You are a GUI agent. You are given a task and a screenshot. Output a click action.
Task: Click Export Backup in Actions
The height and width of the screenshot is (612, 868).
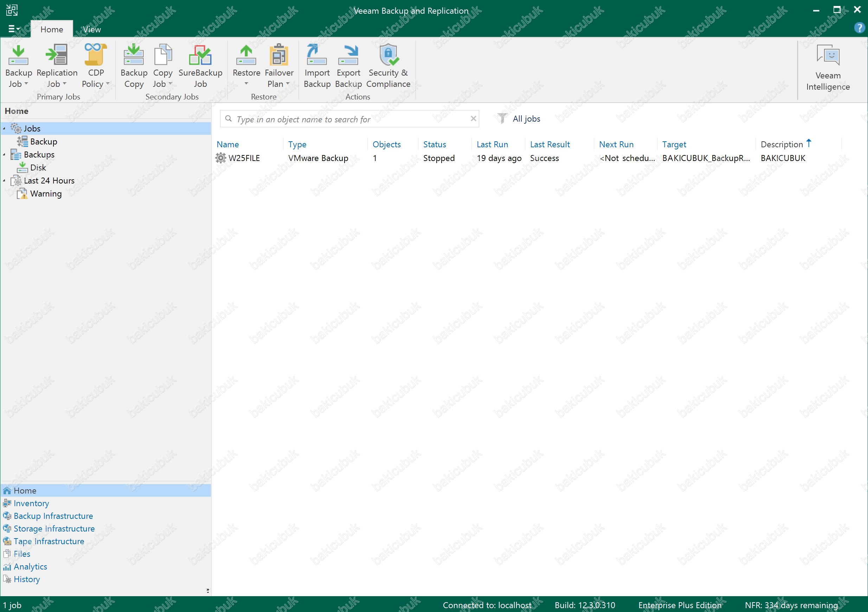[x=348, y=66]
